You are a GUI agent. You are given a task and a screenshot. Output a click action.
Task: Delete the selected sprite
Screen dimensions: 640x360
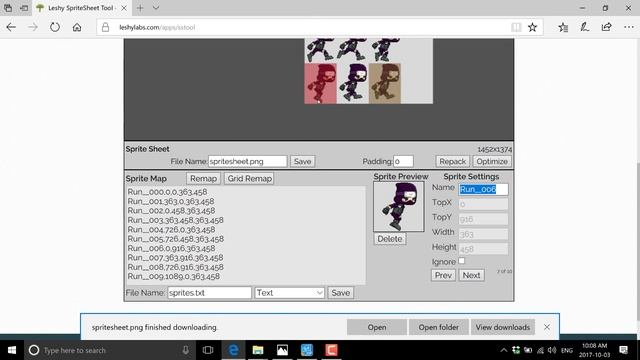390,239
